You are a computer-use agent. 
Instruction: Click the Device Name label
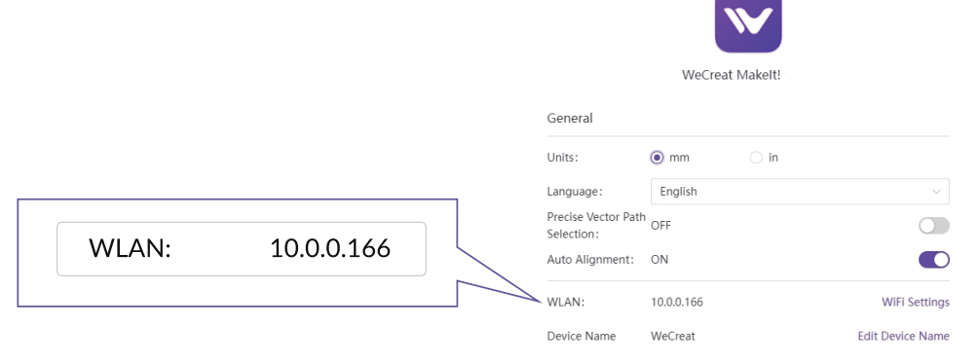(582, 336)
